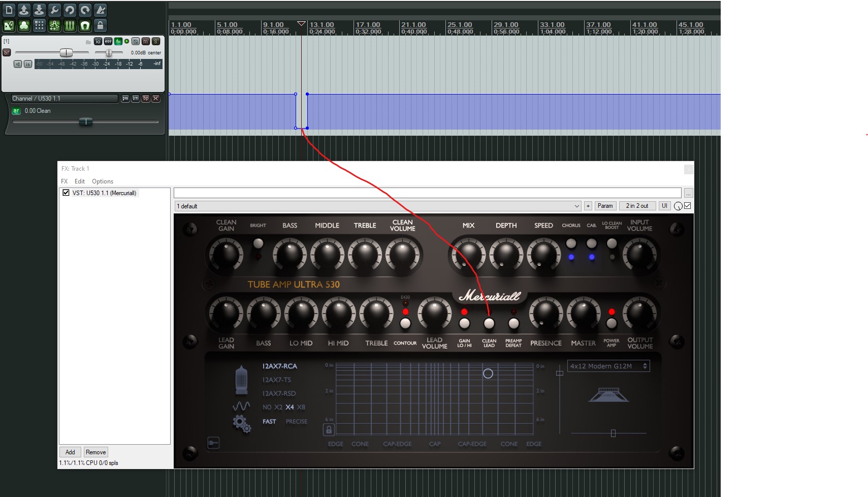This screenshot has width=868, height=497.
Task: Uncheck the VST U530 1.1 plugin checkbox
Action: tap(66, 193)
